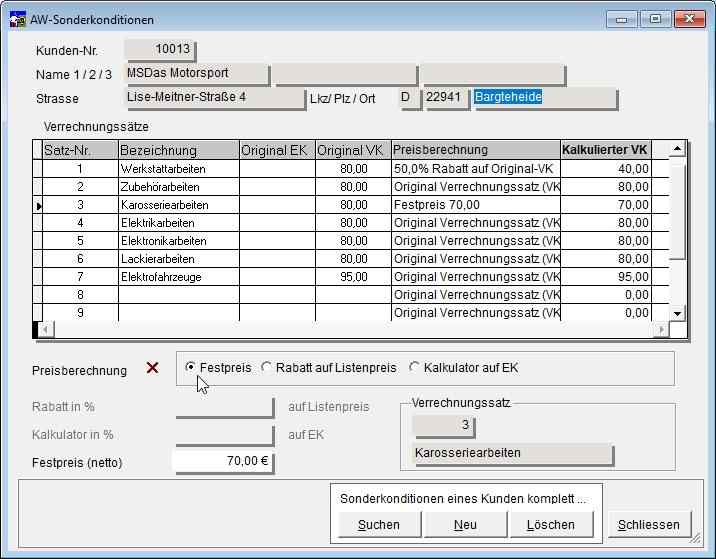Click the Rabatt in % input field
This screenshot has width=716, height=559.
(225, 406)
